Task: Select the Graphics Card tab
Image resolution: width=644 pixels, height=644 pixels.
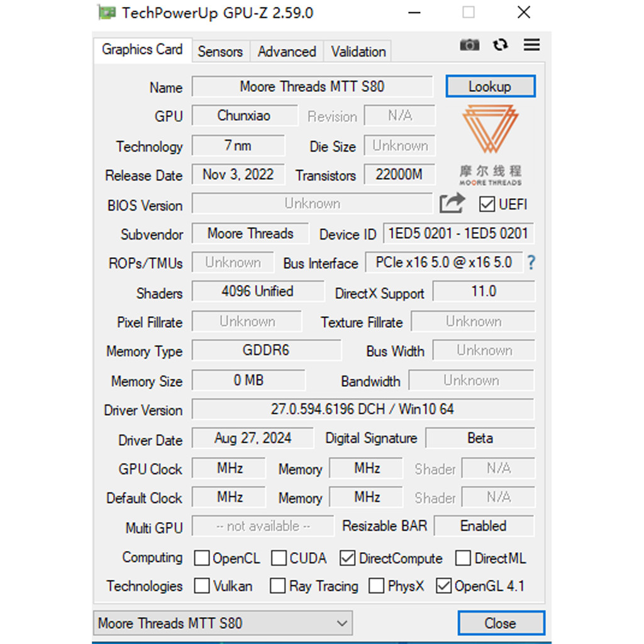Action: [x=142, y=50]
